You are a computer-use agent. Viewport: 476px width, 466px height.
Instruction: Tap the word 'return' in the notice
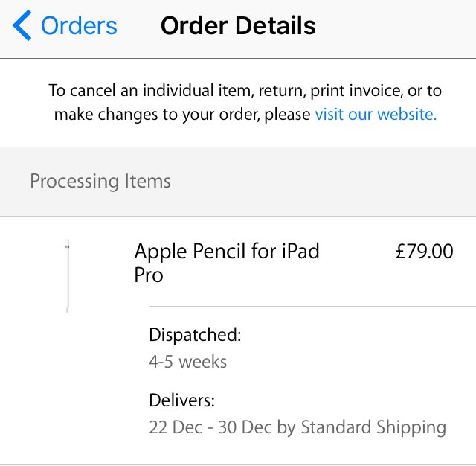280,91
